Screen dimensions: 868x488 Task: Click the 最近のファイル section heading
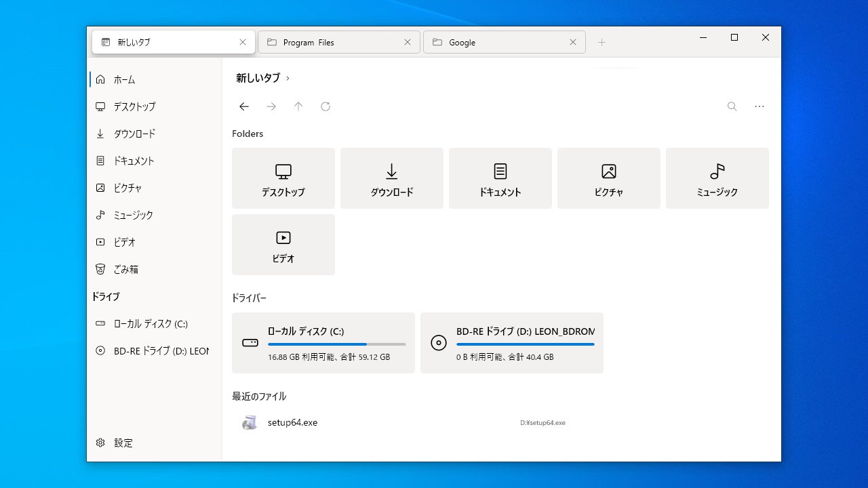tap(259, 396)
